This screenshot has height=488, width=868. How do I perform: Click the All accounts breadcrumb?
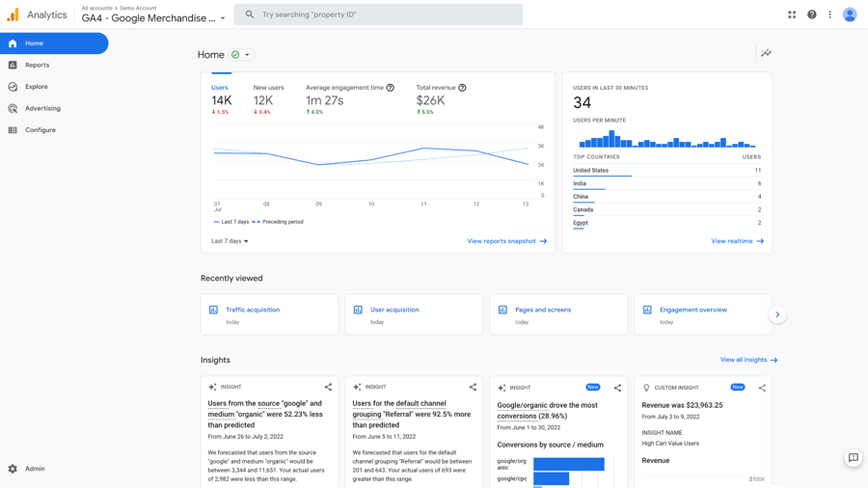(96, 8)
